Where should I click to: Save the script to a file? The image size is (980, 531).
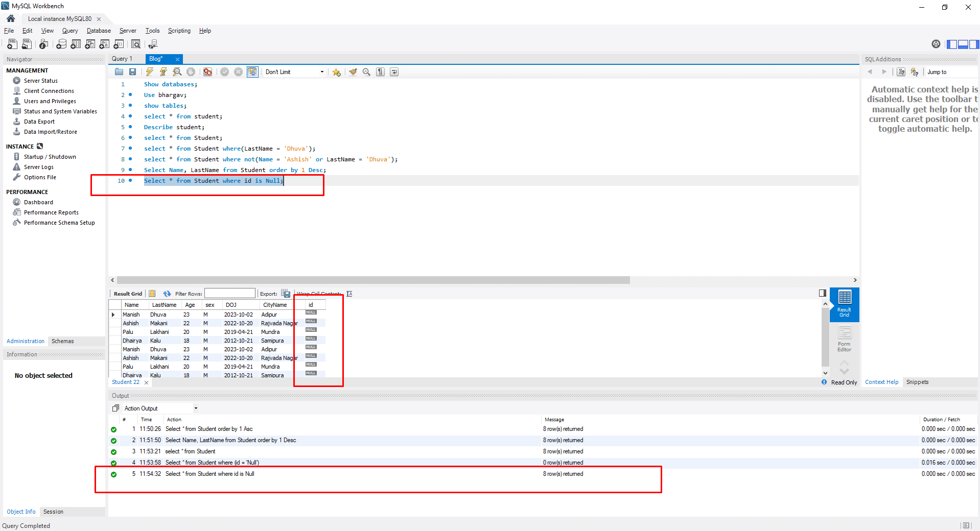132,72
